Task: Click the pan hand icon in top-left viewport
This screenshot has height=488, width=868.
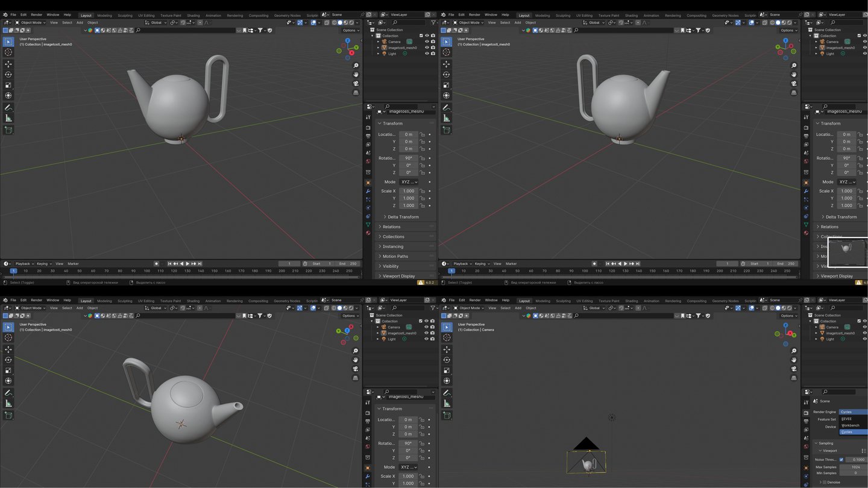Action: (356, 75)
